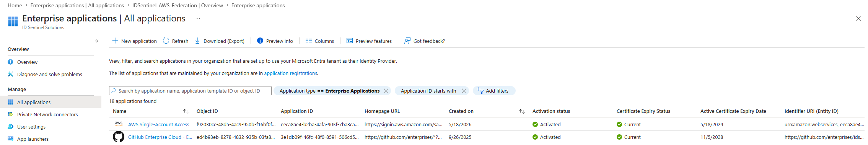Open the ellipsis more options beside page title

(x=198, y=18)
